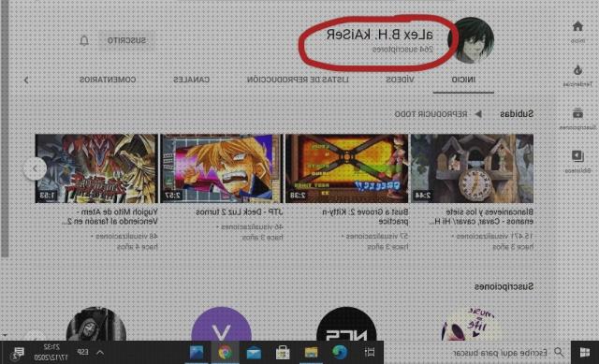Click the SUSCRITO subscription button

point(126,40)
